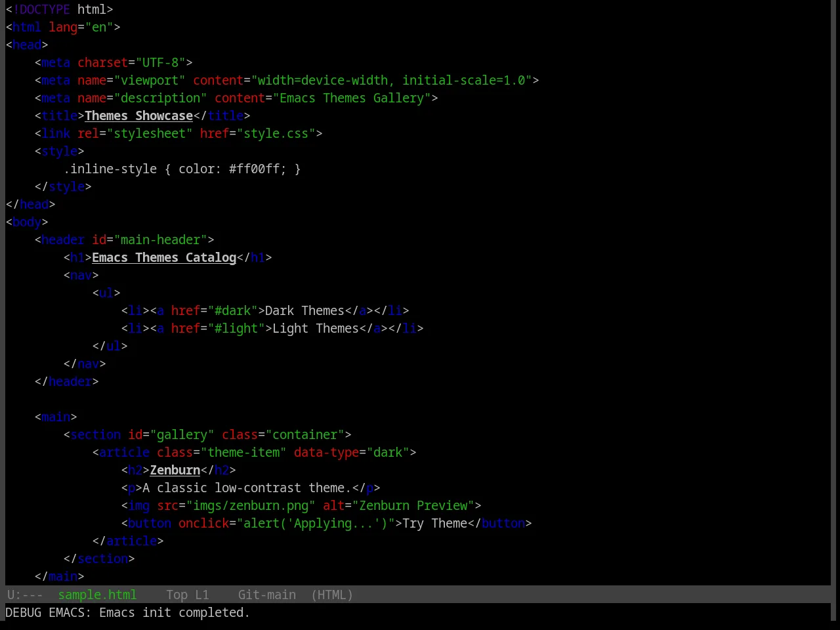Click the Git-main indicator in mode line
This screenshot has height=630, width=840.
(266, 595)
